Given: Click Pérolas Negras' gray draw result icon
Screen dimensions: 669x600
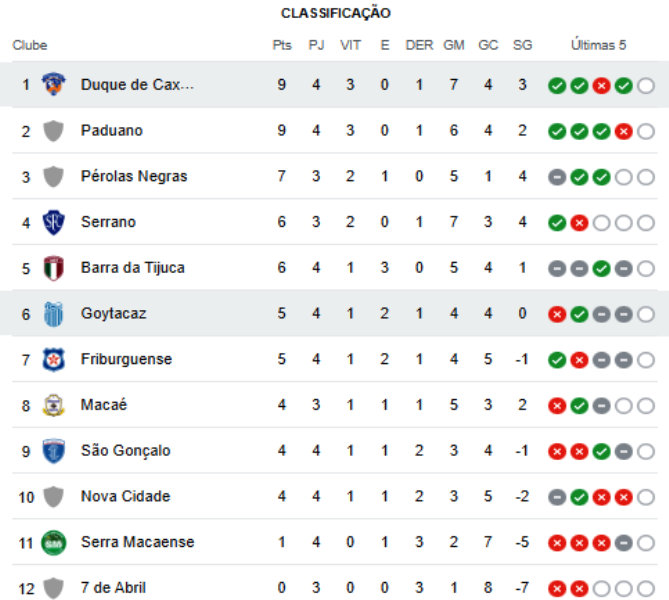Looking at the screenshot, I should click(557, 177).
